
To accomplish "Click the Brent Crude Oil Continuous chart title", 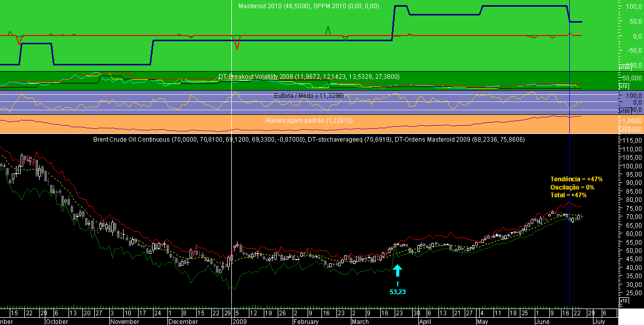I will pos(198,140).
